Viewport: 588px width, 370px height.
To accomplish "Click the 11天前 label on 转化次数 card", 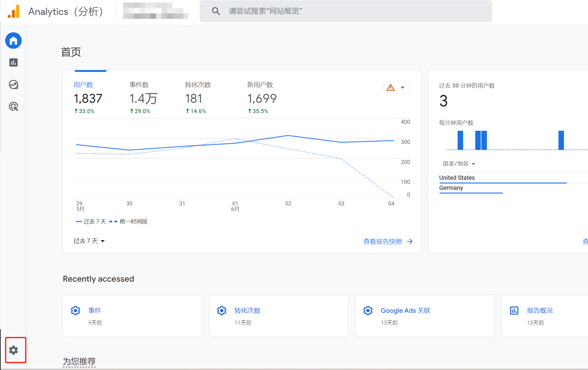I will (x=243, y=322).
